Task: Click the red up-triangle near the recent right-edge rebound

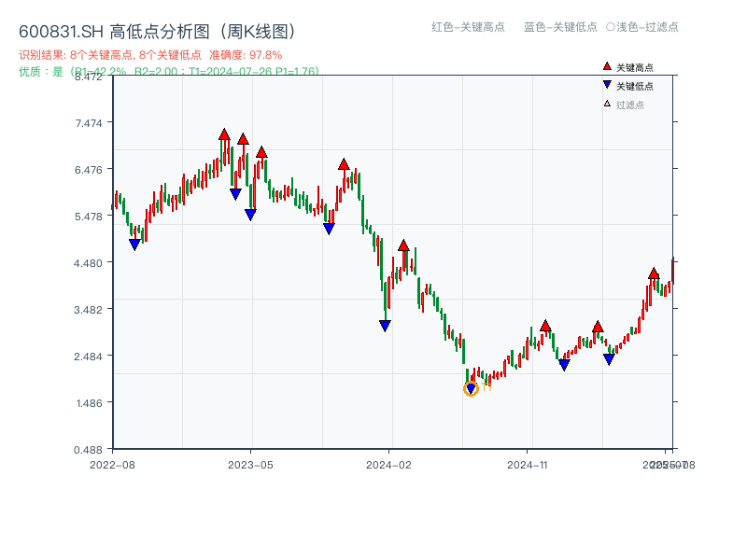Action: coord(654,274)
